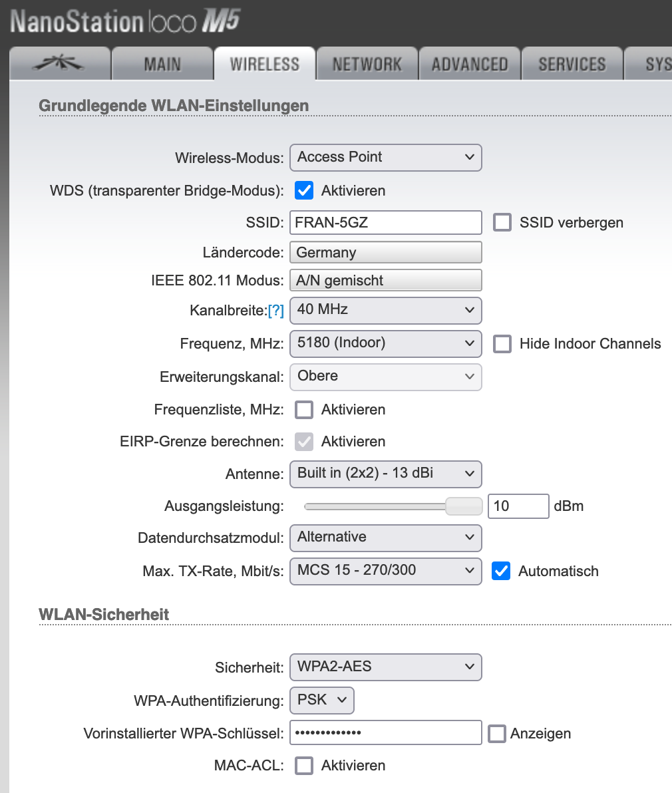Open the Sicherheit WPA2-AES dropdown
Screen dimensions: 672x793
pos(386,667)
